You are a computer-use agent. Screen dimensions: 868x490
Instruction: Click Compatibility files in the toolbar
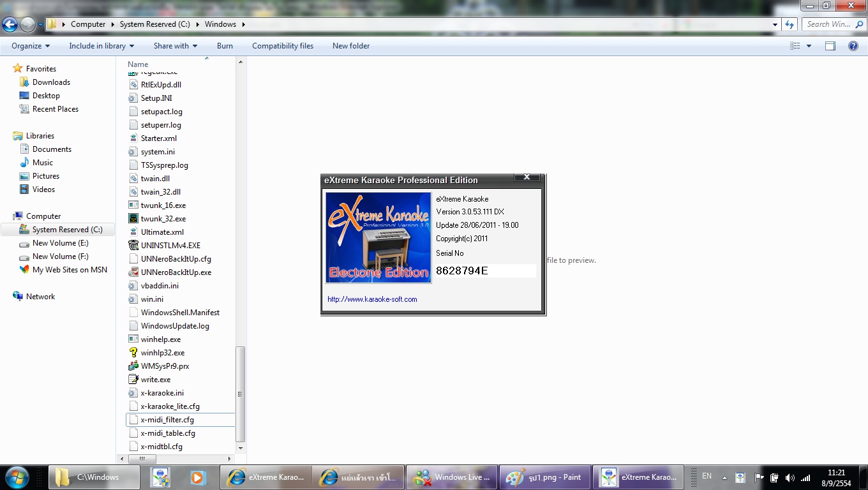[283, 46]
